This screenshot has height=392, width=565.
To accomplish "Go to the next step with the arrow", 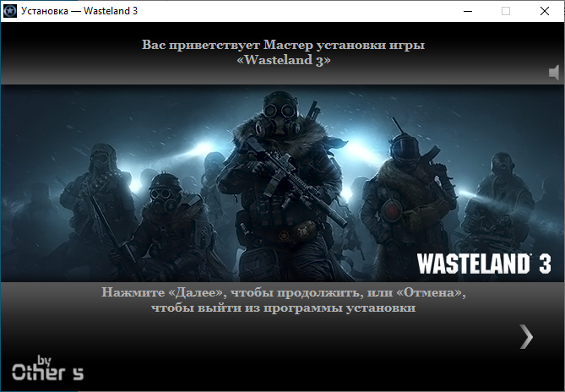I will (526, 337).
